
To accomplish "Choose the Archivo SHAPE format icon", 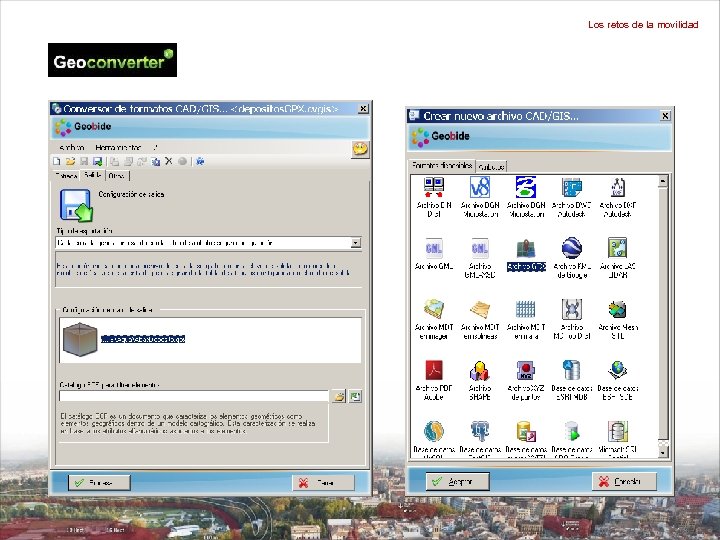I will point(480,371).
